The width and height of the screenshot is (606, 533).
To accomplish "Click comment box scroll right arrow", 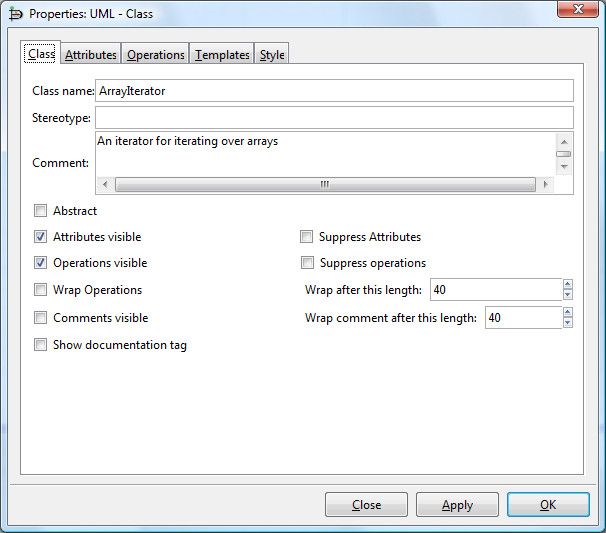I will (x=545, y=184).
